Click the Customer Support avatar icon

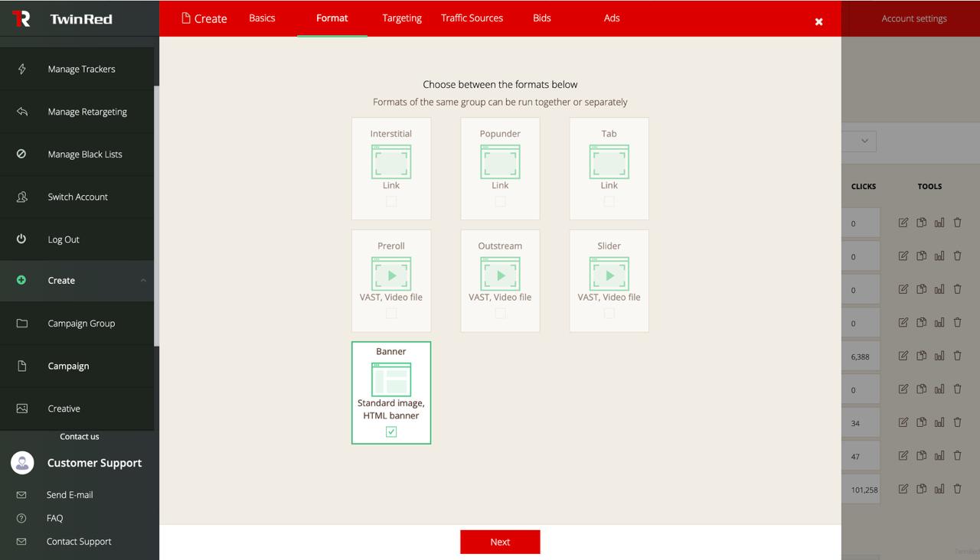(22, 462)
